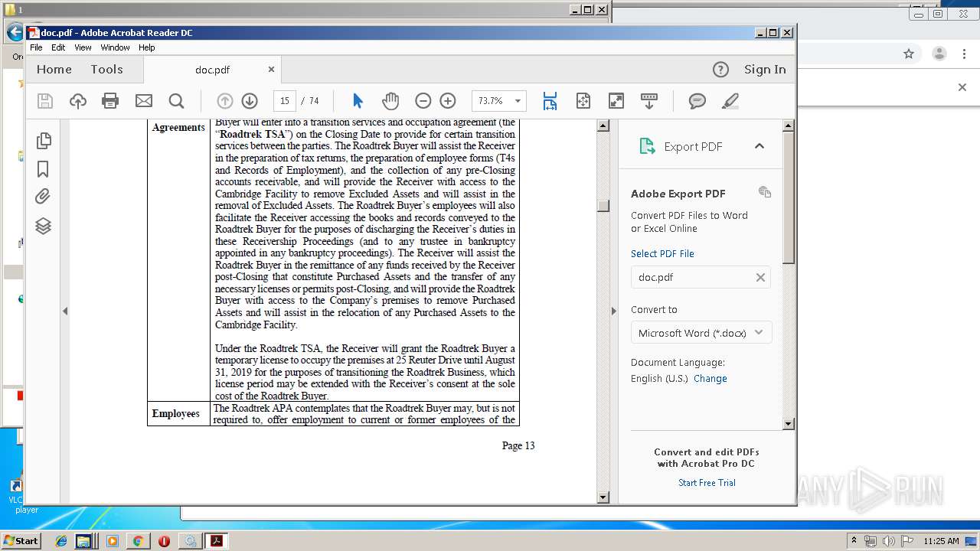The image size is (980, 551).
Task: Activate the Hand pan tool
Action: (390, 101)
